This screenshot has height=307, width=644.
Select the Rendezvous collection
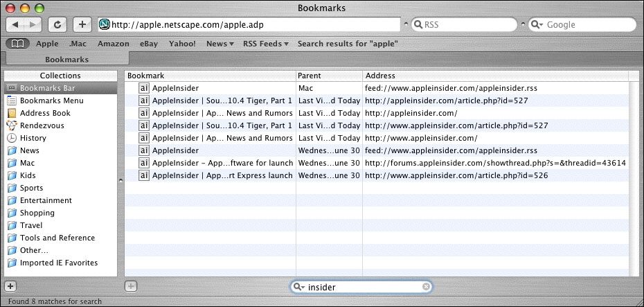(42, 125)
